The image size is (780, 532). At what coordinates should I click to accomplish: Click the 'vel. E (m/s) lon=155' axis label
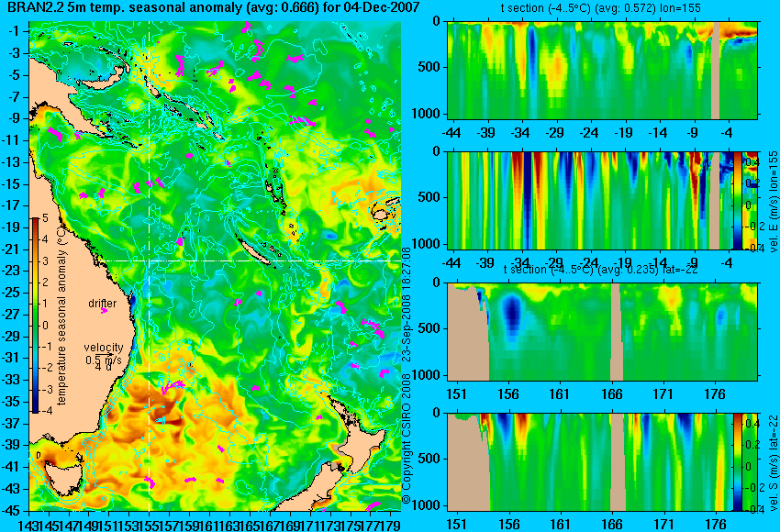tap(773, 202)
